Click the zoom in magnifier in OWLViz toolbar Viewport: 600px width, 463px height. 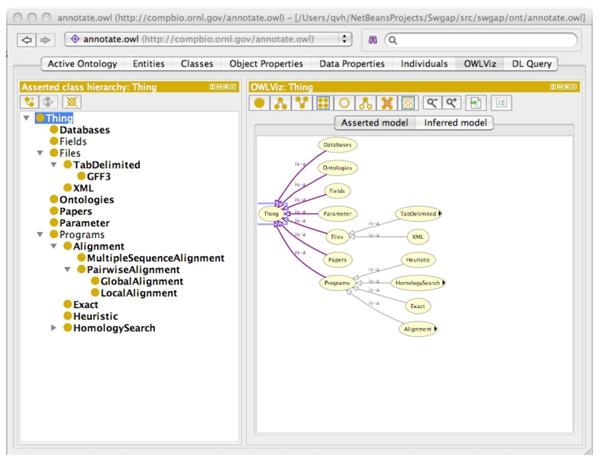(x=450, y=103)
